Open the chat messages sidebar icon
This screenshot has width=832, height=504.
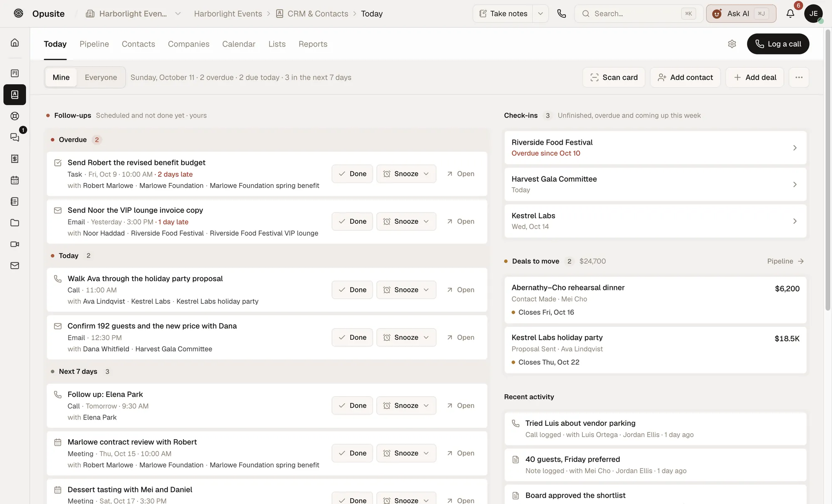pyautogui.click(x=15, y=137)
